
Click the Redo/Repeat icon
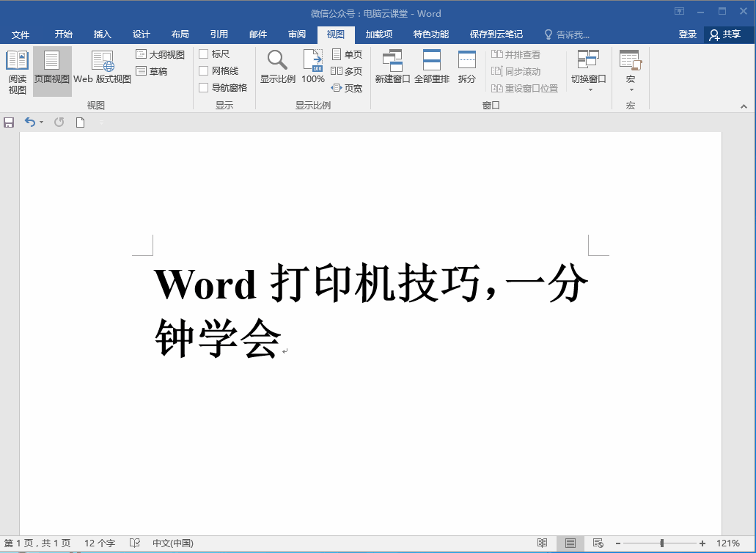(x=59, y=122)
